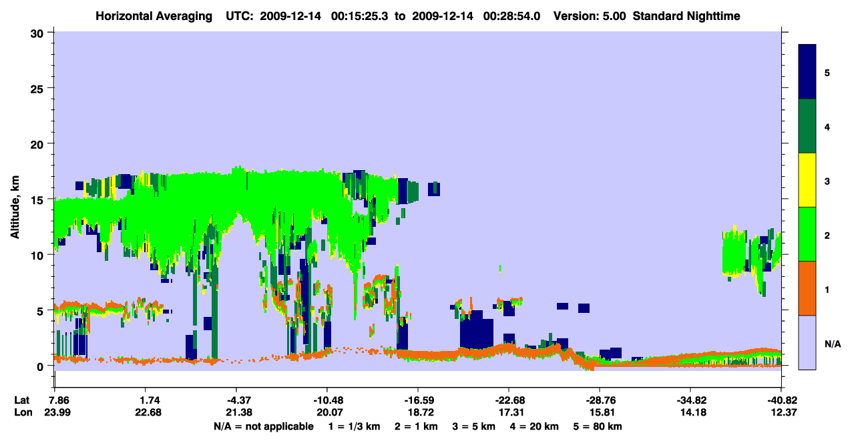Click the latitude value -10.48

point(327,400)
